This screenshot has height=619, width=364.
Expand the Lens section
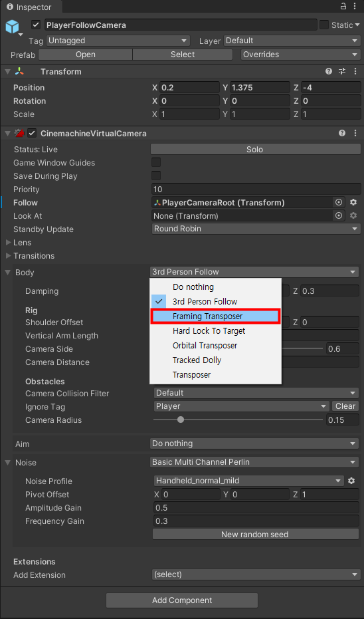pos(8,243)
